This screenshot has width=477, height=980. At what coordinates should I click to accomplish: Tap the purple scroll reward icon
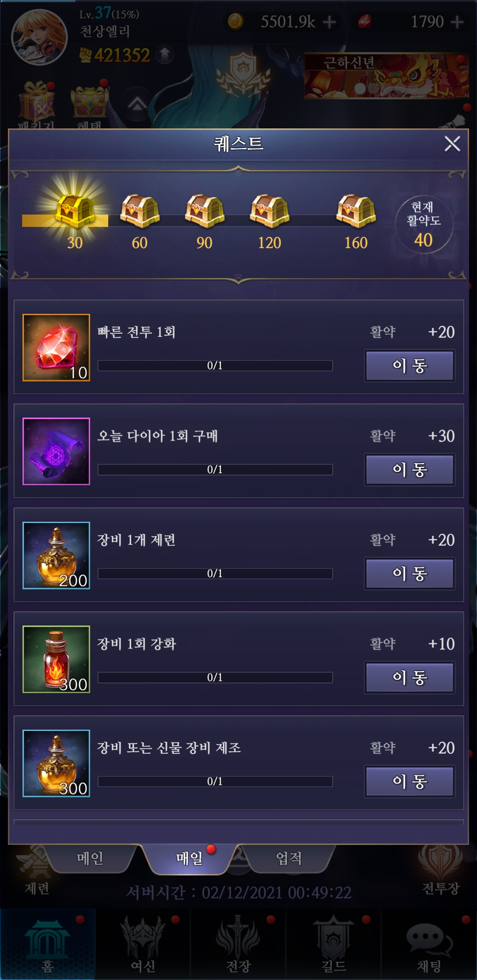click(56, 451)
